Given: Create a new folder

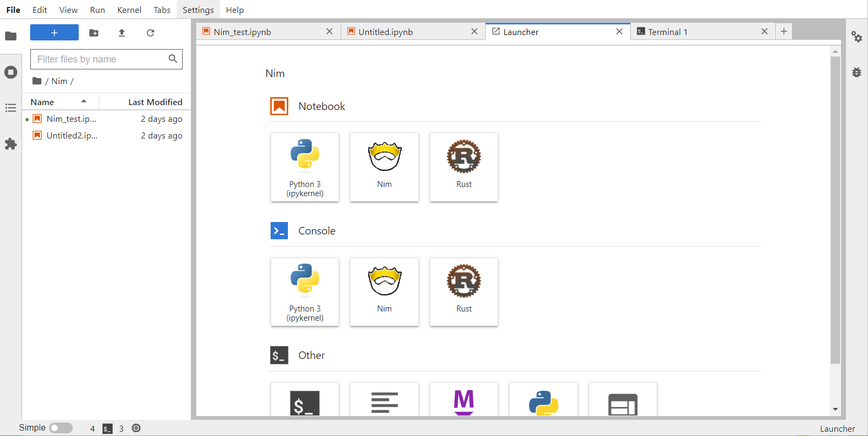Looking at the screenshot, I should pos(94,33).
